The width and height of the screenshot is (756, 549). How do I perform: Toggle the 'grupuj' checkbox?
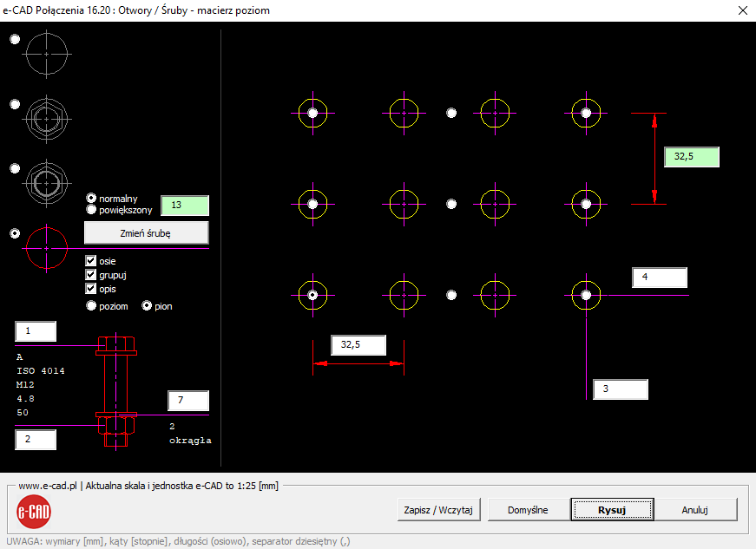(x=90, y=274)
